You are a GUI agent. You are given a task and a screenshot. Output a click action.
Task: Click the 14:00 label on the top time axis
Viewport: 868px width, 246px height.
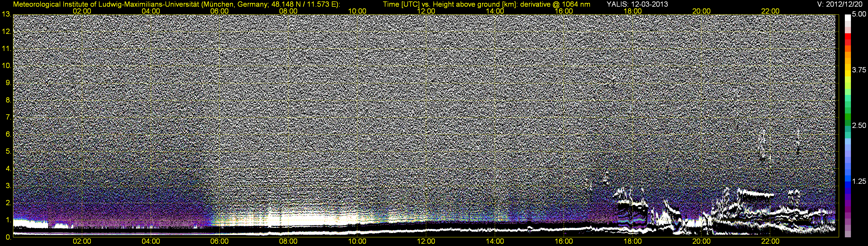tap(495, 11)
